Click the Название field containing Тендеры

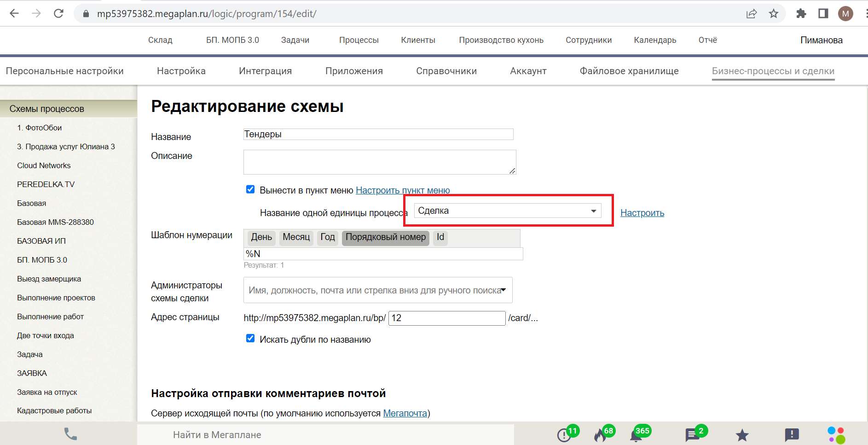(378, 134)
